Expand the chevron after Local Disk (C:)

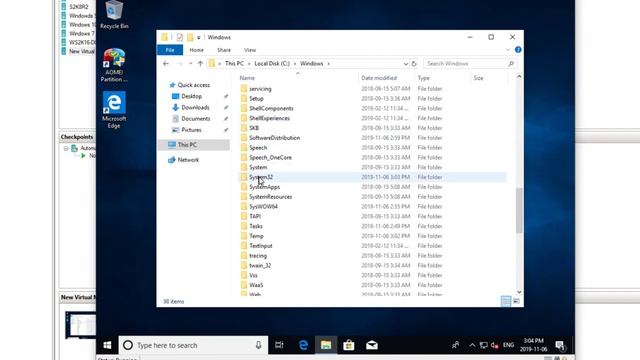point(295,64)
